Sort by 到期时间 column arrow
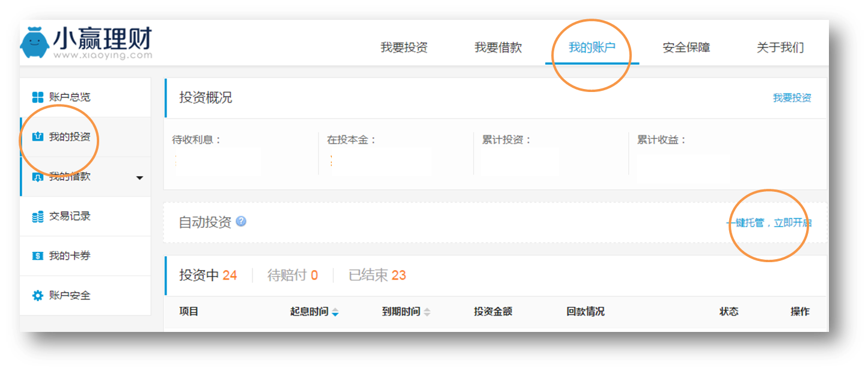Screen dimensions: 868x371 tap(427, 312)
